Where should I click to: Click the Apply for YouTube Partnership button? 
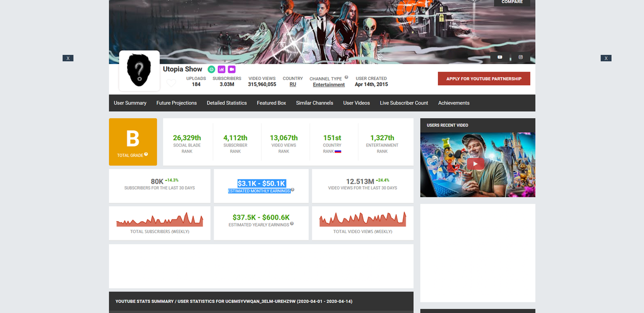[484, 78]
